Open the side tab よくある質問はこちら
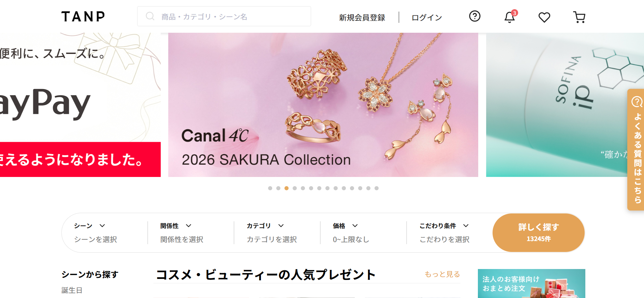 pyautogui.click(x=636, y=149)
